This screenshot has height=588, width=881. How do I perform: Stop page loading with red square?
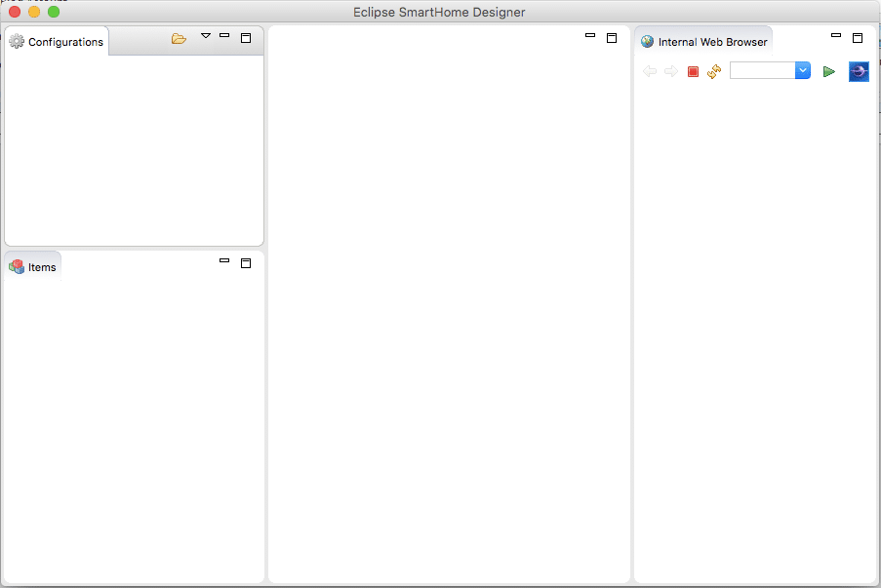tap(693, 71)
